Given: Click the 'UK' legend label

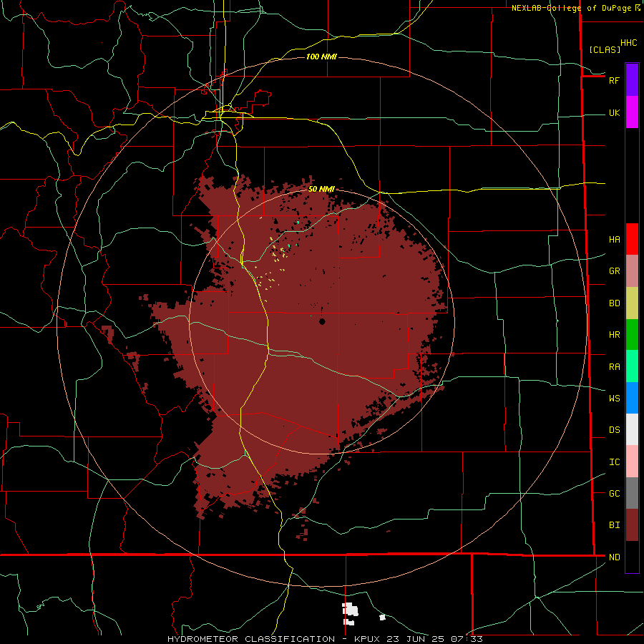Looking at the screenshot, I should click(x=614, y=112).
